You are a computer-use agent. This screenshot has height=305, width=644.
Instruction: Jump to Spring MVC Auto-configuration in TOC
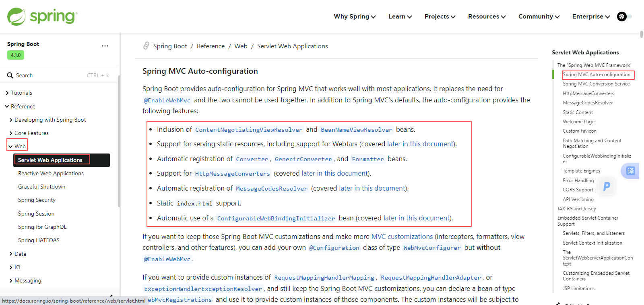pyautogui.click(x=597, y=75)
